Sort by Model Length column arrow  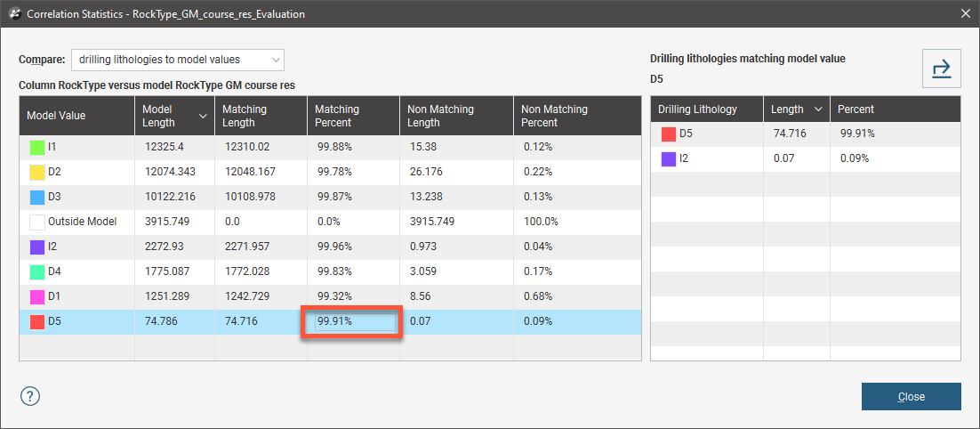pyautogui.click(x=204, y=116)
